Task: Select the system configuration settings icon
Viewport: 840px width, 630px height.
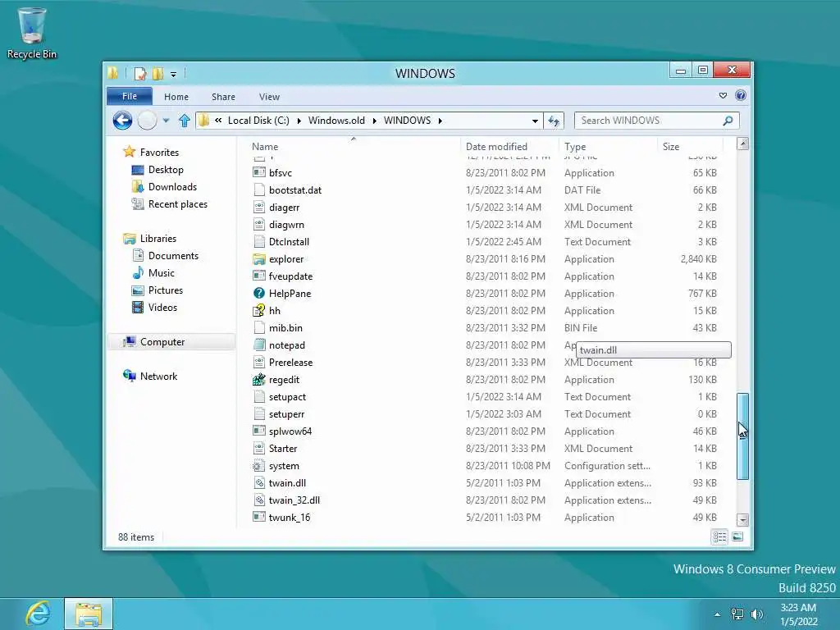Action: (259, 466)
